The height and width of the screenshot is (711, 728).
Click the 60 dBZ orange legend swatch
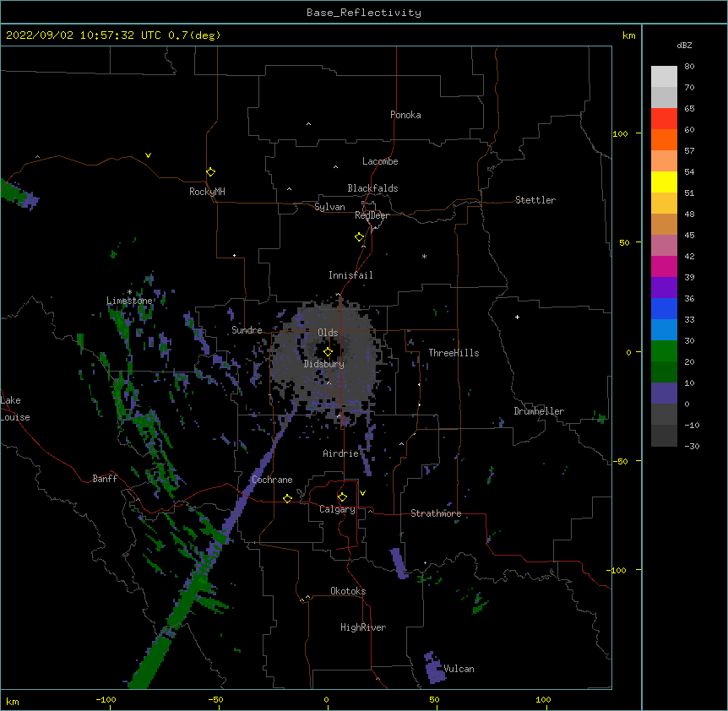click(x=664, y=139)
